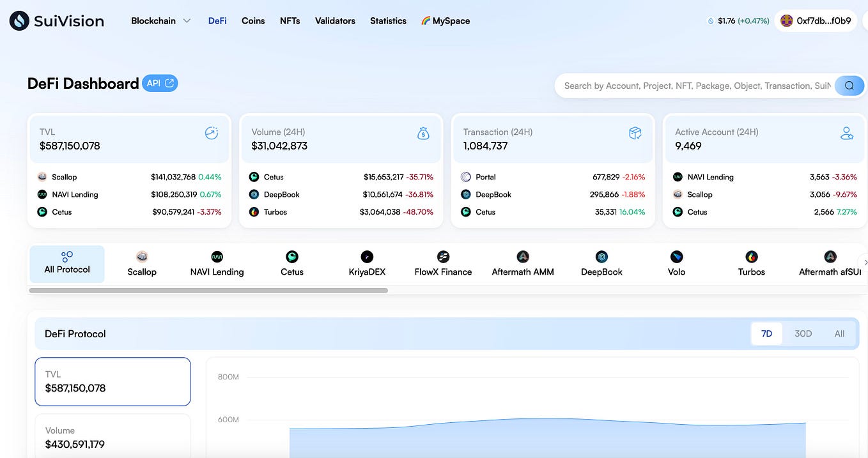Select the All time range option

(839, 333)
